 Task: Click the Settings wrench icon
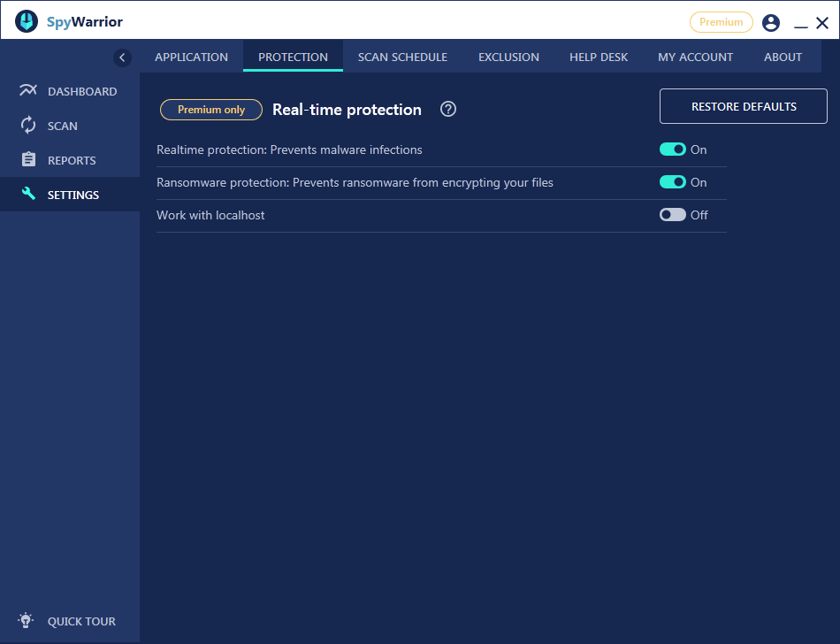[28, 195]
